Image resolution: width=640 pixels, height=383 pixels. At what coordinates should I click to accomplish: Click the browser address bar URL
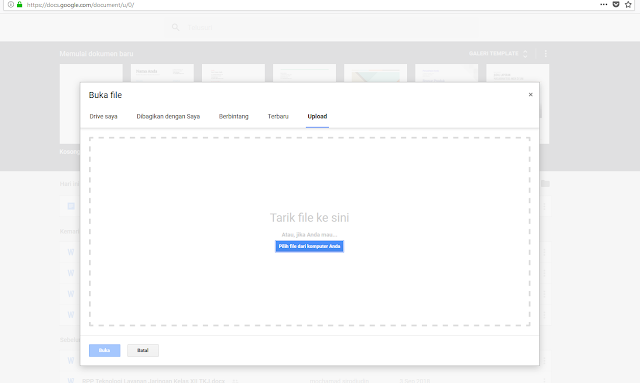point(80,5)
